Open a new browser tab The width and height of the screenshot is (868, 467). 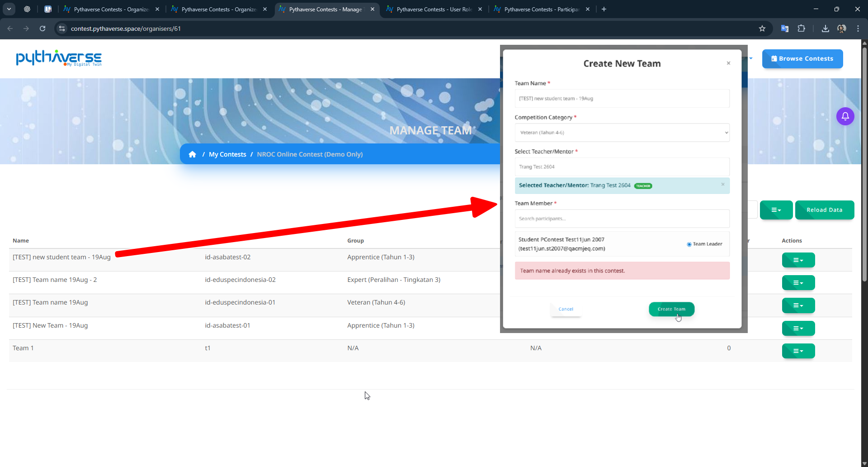tap(604, 9)
